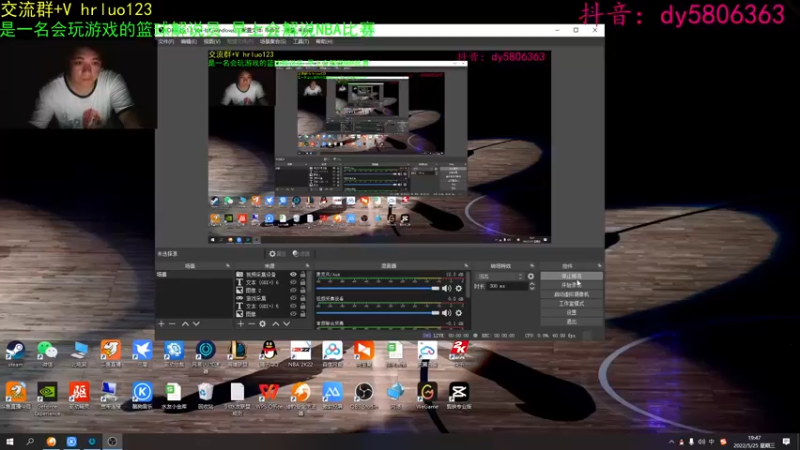The image size is (800, 450).
Task: Open the WeChat (微信) desktop icon
Action: pos(47,354)
